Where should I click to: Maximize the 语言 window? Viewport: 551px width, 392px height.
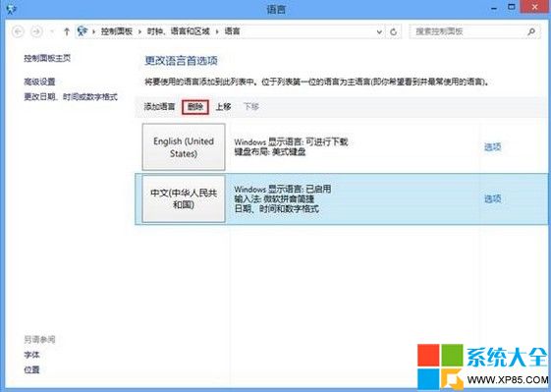tap(512, 7)
